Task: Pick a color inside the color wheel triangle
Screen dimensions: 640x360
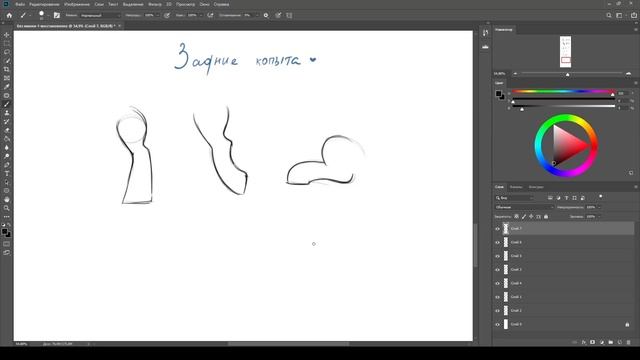Action: pos(570,146)
